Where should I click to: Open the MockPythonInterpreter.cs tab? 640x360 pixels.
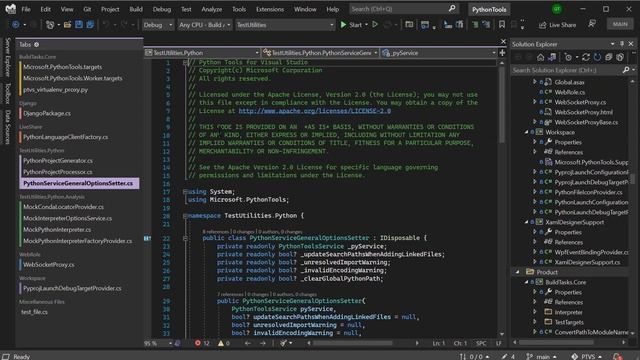tap(57, 230)
